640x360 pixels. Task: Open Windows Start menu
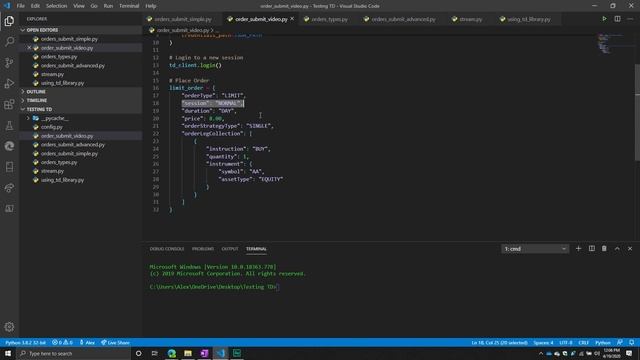[x=8, y=353]
